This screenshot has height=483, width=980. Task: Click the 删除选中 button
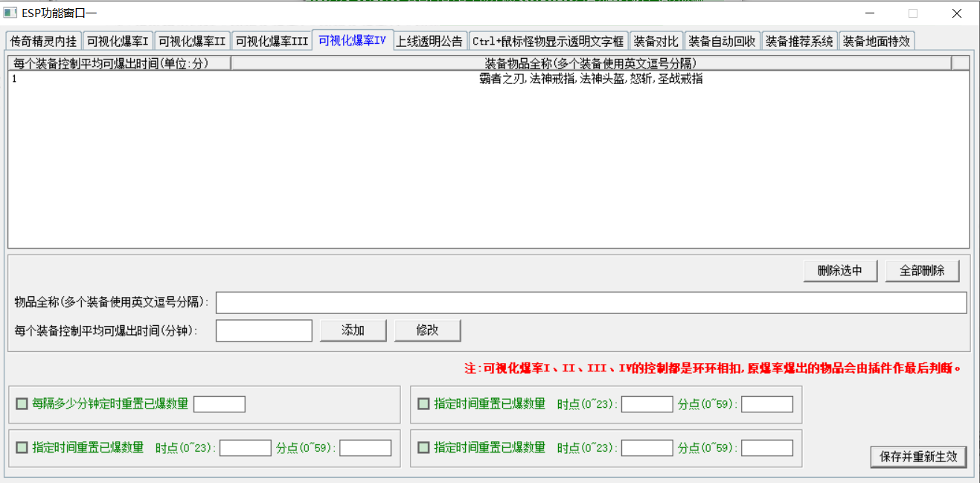[840, 271]
